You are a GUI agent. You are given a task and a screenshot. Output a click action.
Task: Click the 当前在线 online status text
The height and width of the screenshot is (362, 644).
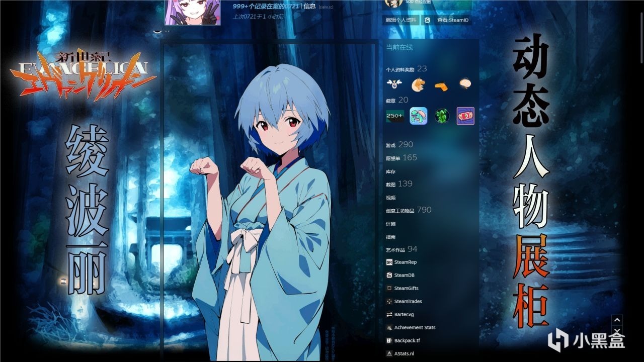click(x=399, y=47)
